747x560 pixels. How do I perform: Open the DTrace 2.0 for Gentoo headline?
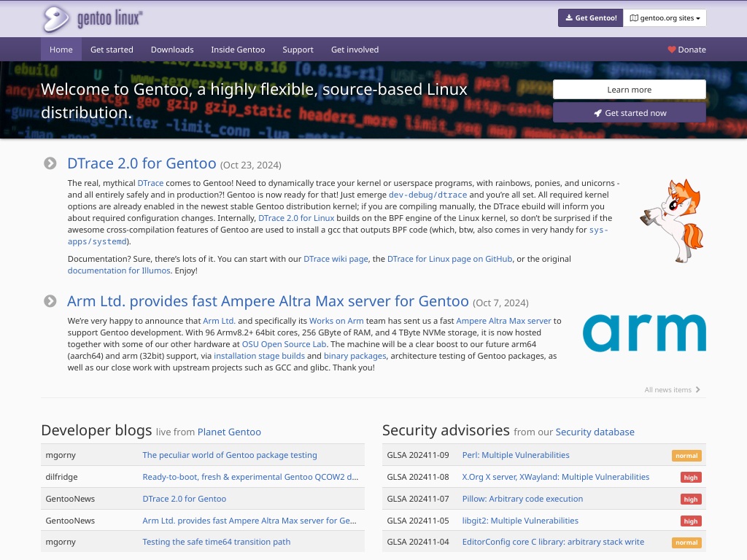(142, 163)
